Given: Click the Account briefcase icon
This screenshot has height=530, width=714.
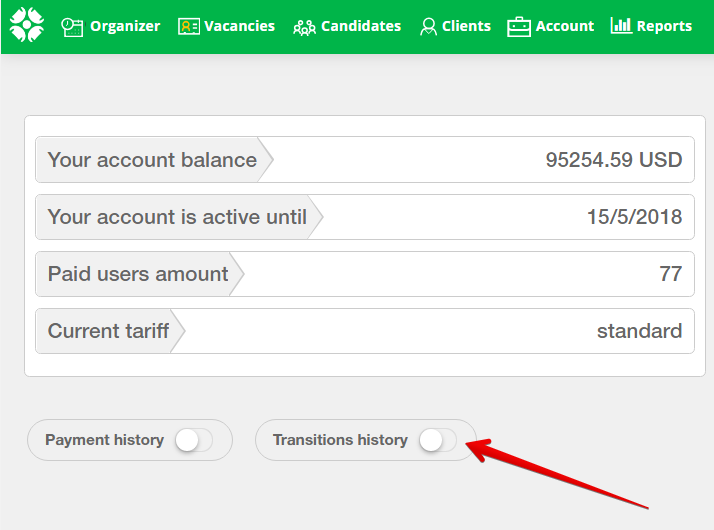Looking at the screenshot, I should [518, 27].
